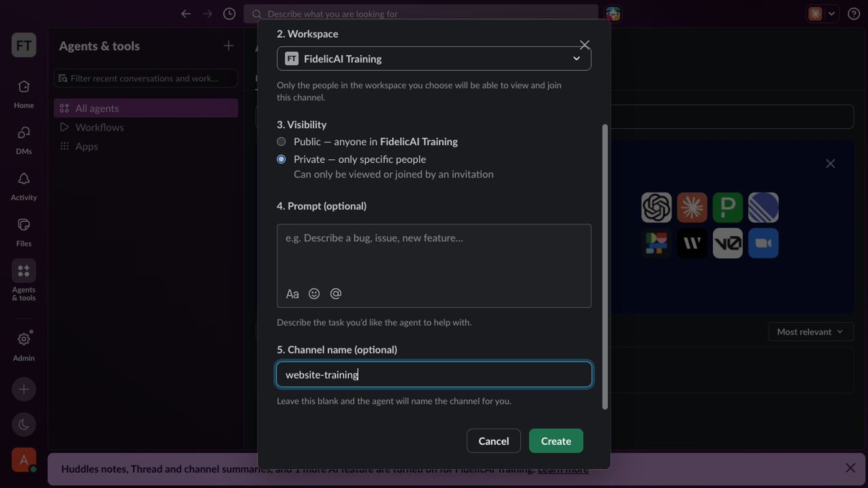Open the FidelicAI Training workspace dropdown
The width and height of the screenshot is (868, 488).
coord(434,59)
